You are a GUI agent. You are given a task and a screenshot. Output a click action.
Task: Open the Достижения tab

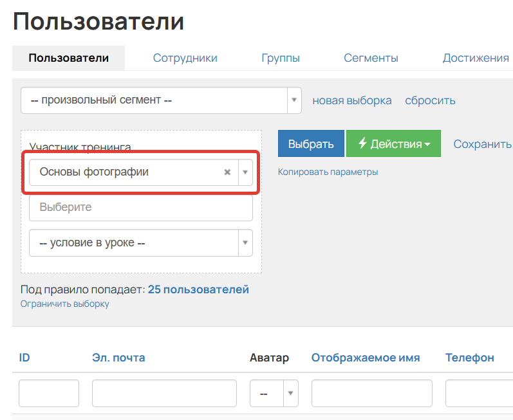click(x=476, y=58)
